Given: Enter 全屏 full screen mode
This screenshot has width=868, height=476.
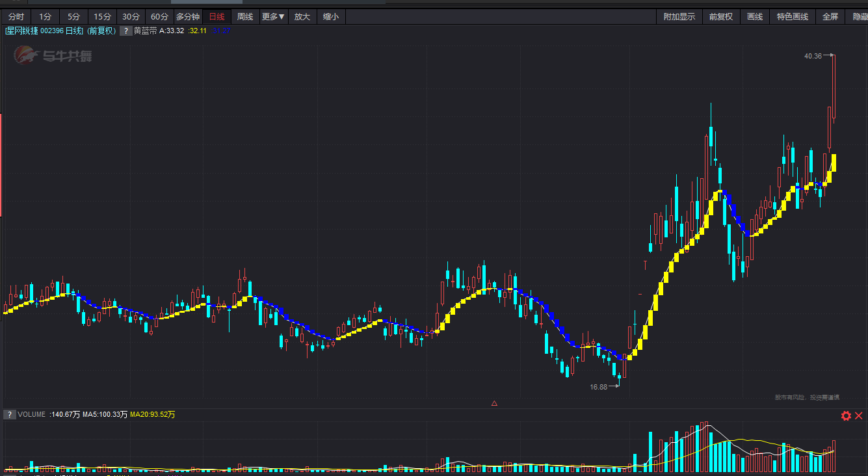Looking at the screenshot, I should pos(830,17).
